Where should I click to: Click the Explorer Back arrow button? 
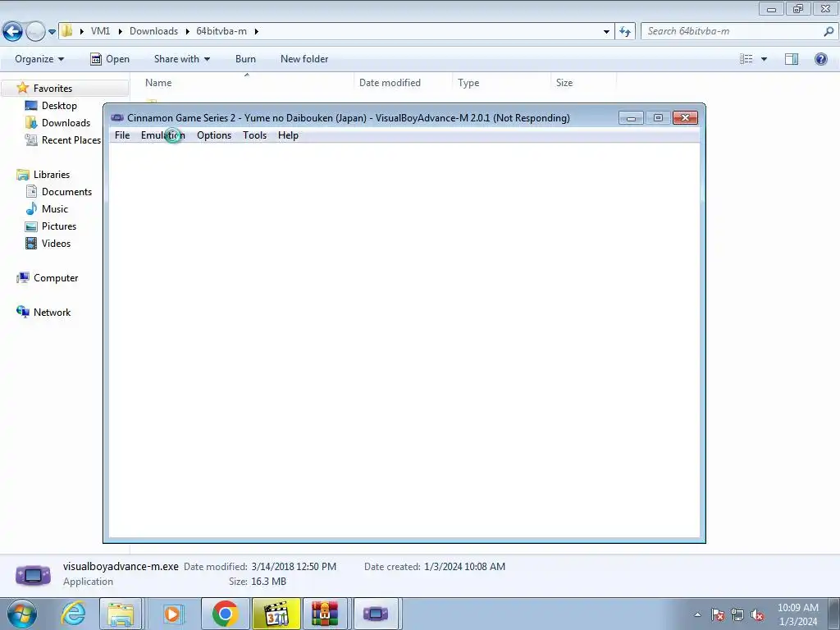click(x=13, y=31)
